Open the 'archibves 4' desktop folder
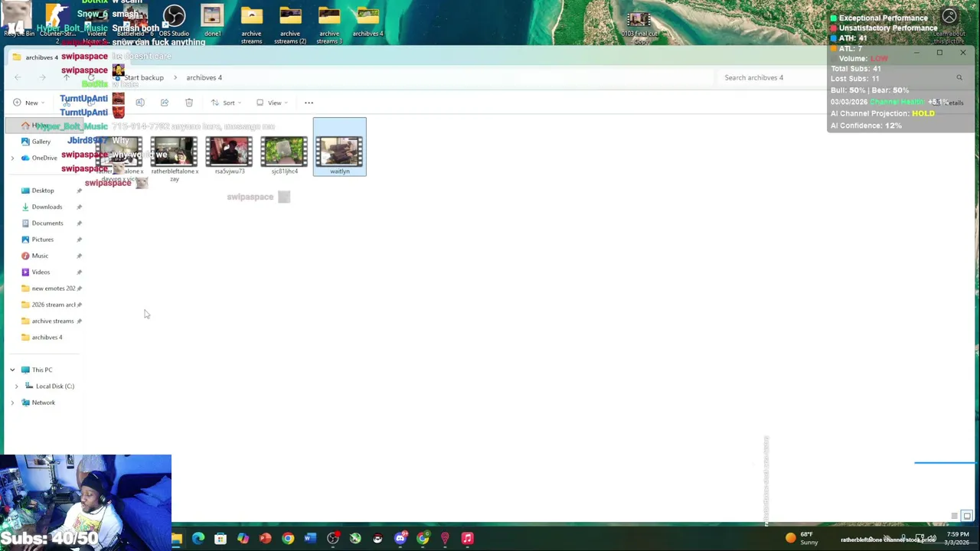980x551 pixels. [367, 21]
